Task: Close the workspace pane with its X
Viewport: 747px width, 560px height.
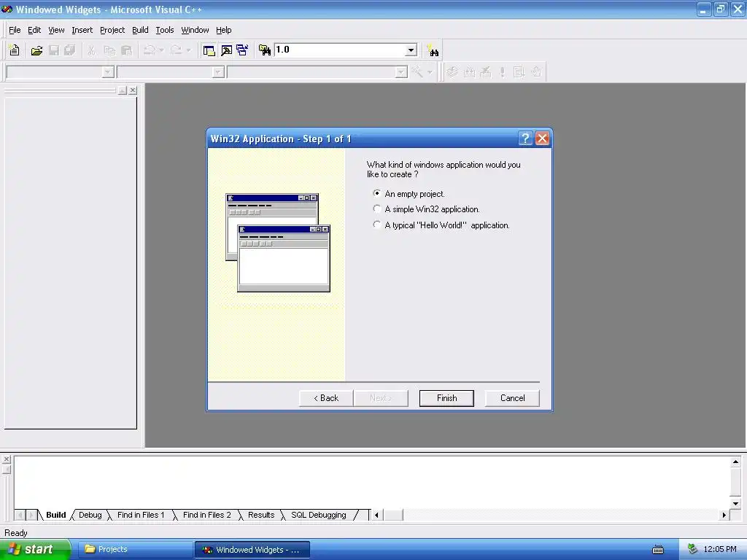Action: click(x=133, y=90)
